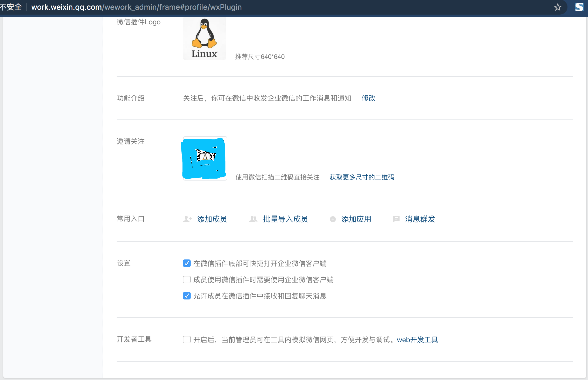
Task: Click the add application plus icon
Action: [333, 219]
